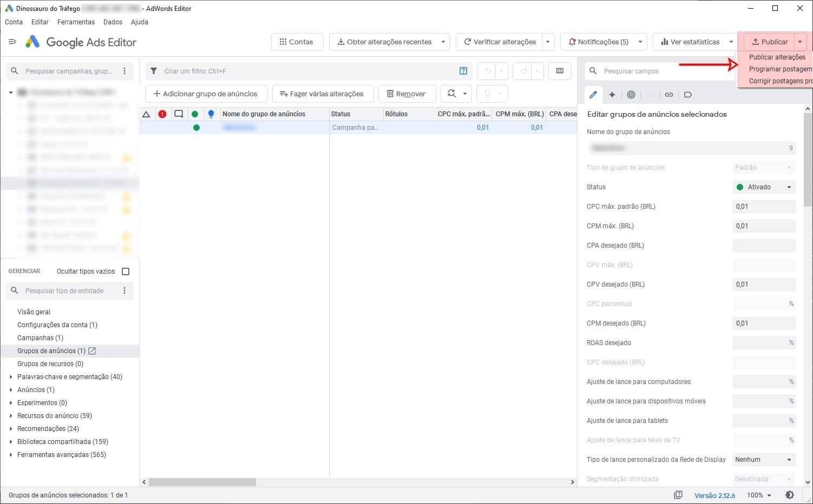Click the Google Ads Editor logo
This screenshot has width=813, height=504.
point(81,42)
